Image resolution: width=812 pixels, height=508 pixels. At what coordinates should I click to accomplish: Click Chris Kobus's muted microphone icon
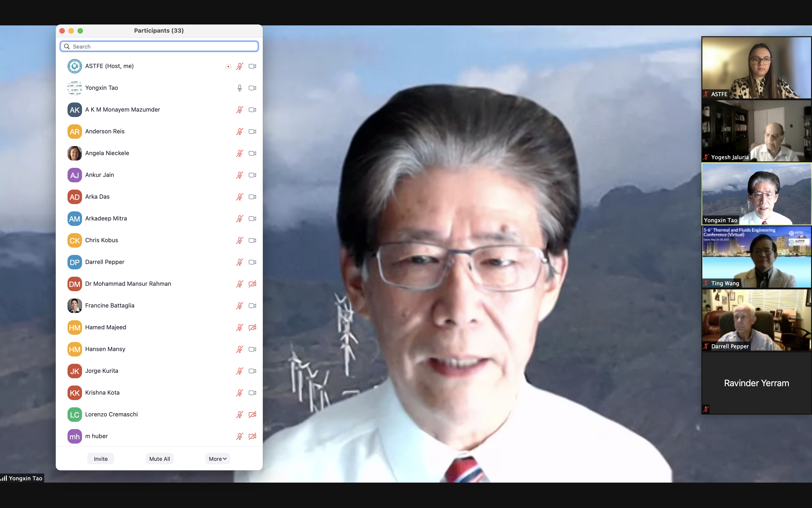pos(239,241)
